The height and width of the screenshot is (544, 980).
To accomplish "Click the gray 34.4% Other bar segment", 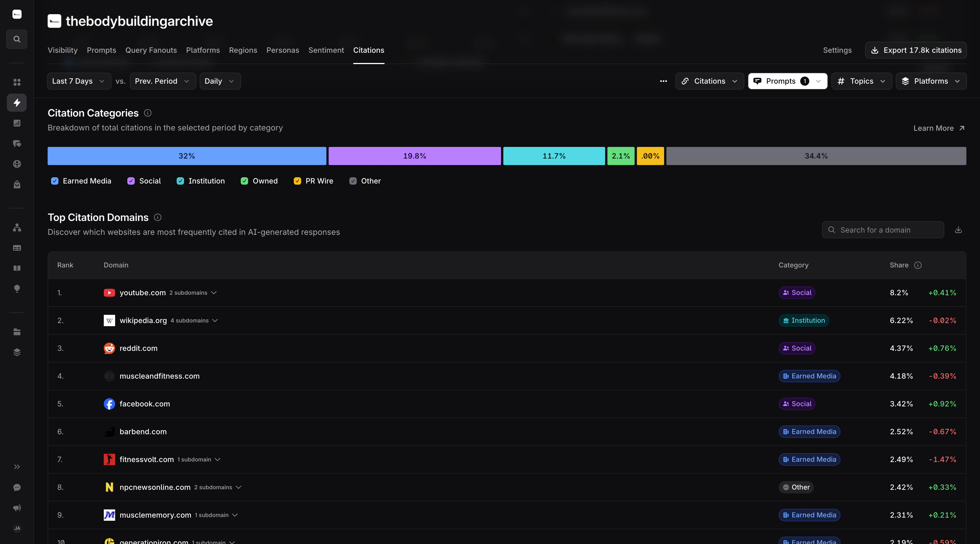I will point(816,156).
